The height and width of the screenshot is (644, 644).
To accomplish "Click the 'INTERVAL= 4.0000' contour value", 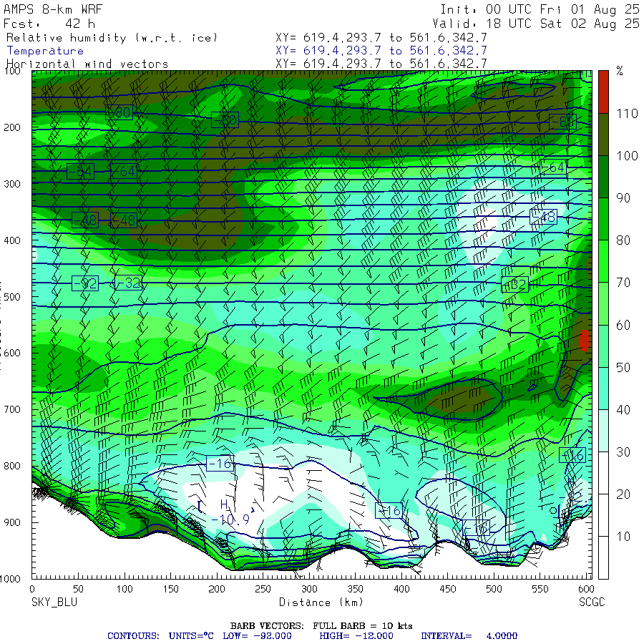I will [x=469, y=636].
